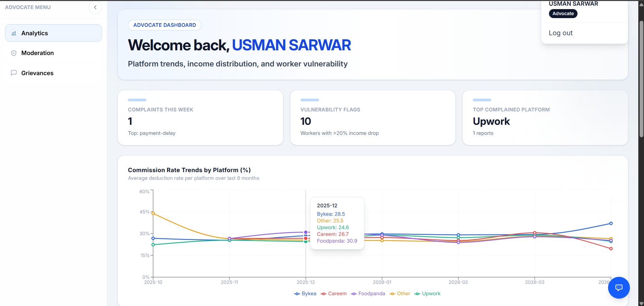Click Log out in the user menu

[x=560, y=33]
